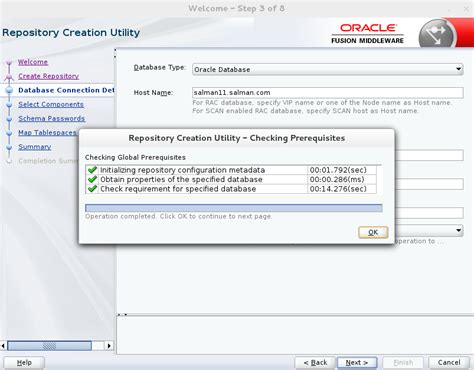Click the sidebar scrollbar left arrow
The image size is (474, 370).
pyautogui.click(x=3, y=346)
